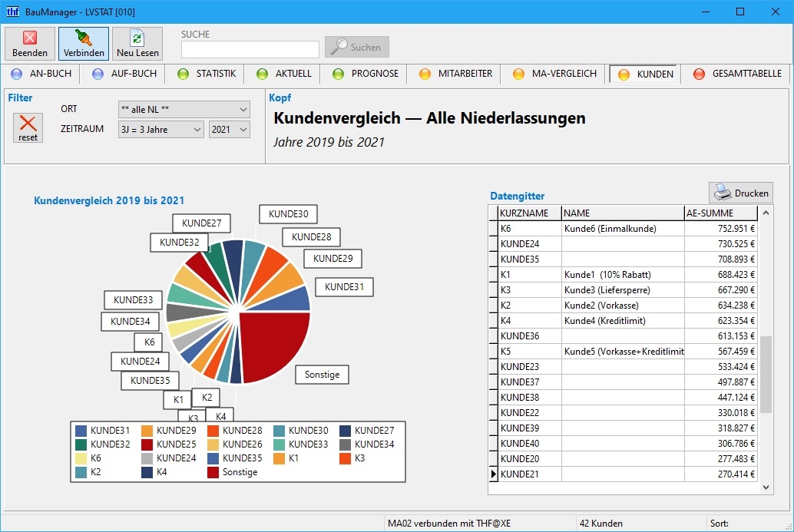Open the AN-BUCH tab

(x=41, y=74)
